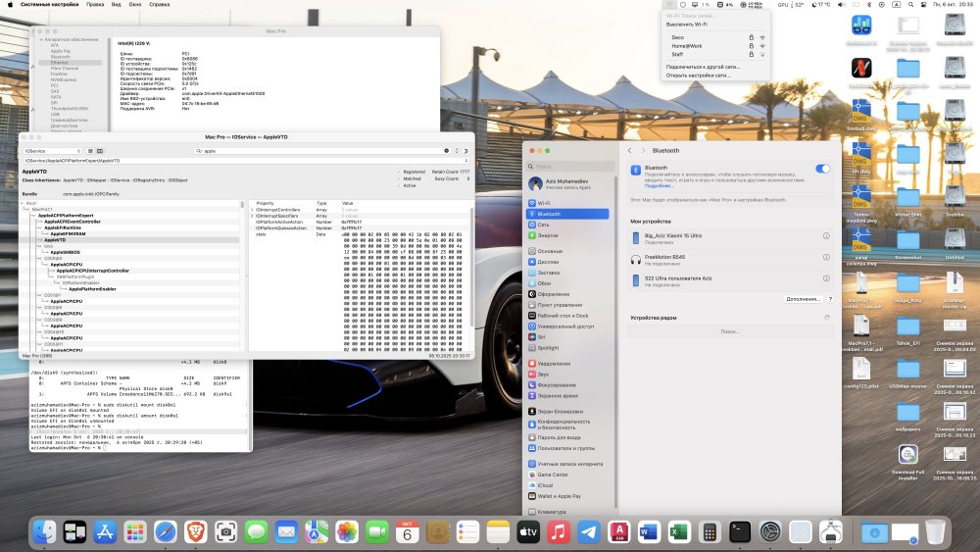The image size is (980, 552).
Task: Open Siri settings pane
Action: coord(567,337)
